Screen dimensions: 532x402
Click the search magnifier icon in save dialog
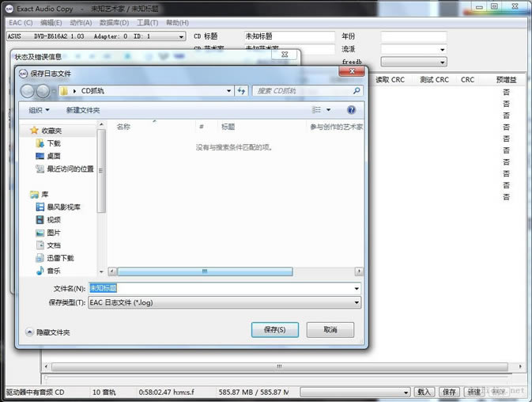[x=357, y=91]
